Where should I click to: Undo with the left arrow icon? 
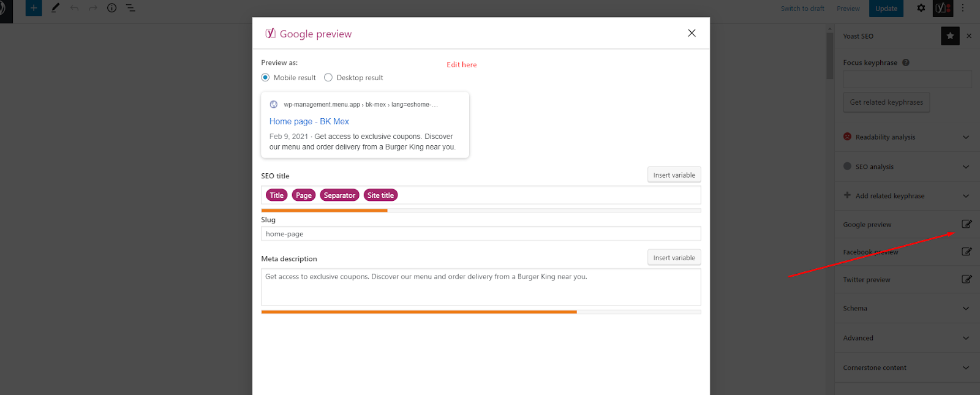pos(74,8)
